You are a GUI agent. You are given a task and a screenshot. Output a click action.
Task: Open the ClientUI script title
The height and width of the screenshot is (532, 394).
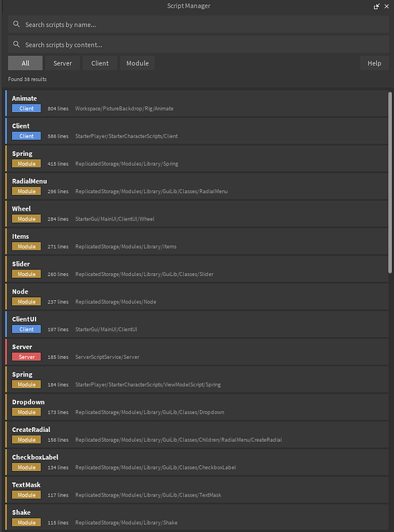pyautogui.click(x=24, y=319)
